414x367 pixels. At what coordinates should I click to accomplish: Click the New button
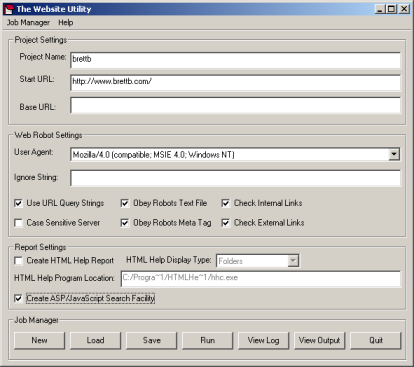[39, 340]
